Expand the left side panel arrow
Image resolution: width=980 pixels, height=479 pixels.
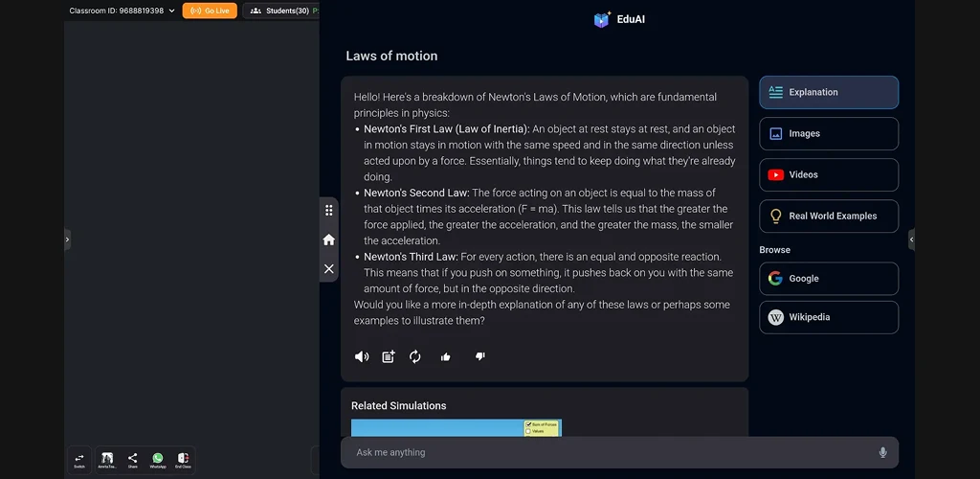tap(68, 239)
